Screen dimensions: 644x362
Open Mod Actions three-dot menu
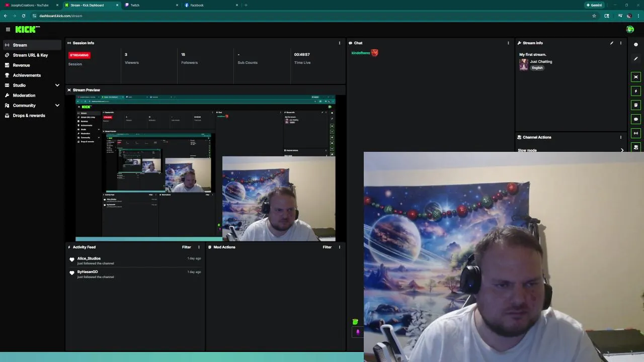[x=340, y=247]
